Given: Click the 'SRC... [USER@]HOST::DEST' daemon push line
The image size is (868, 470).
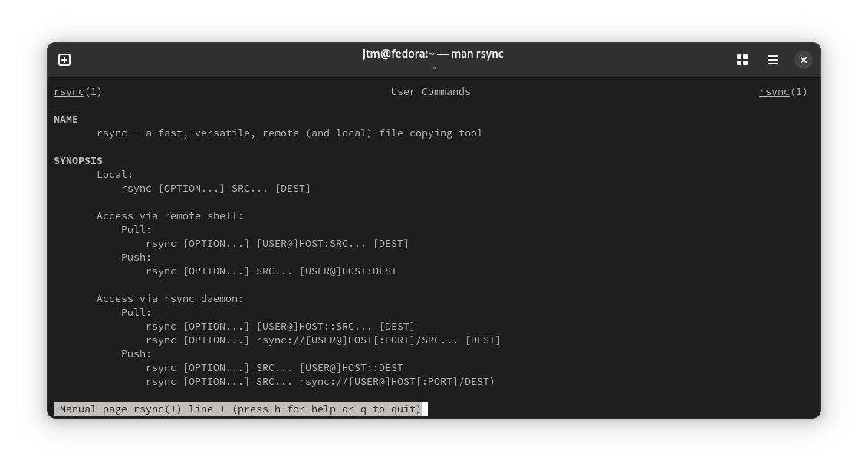Looking at the screenshot, I should [x=275, y=368].
